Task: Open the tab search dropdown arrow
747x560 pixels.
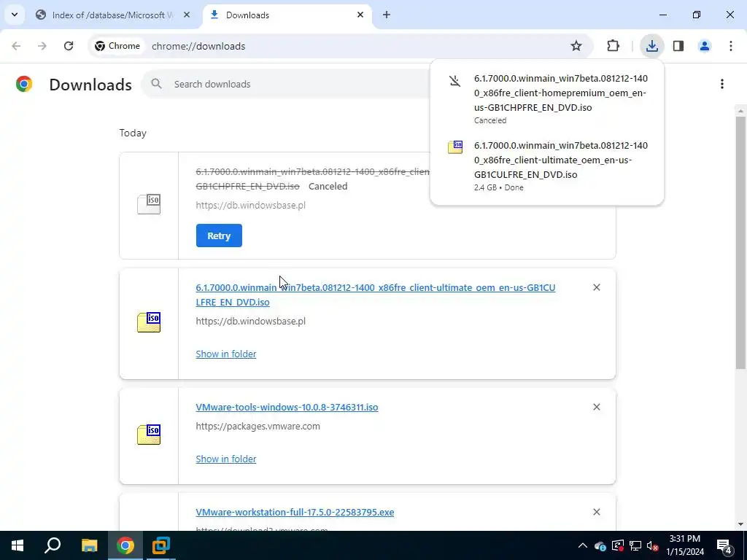Action: pos(15,15)
